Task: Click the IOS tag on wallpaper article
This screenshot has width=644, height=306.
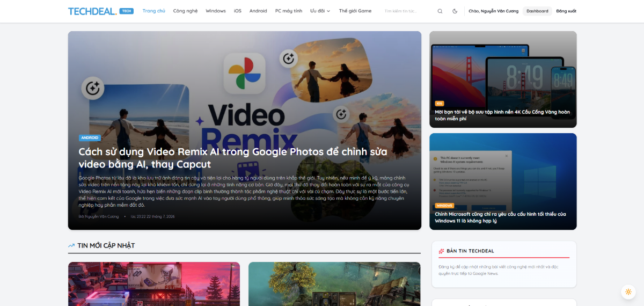Action: coord(440,104)
